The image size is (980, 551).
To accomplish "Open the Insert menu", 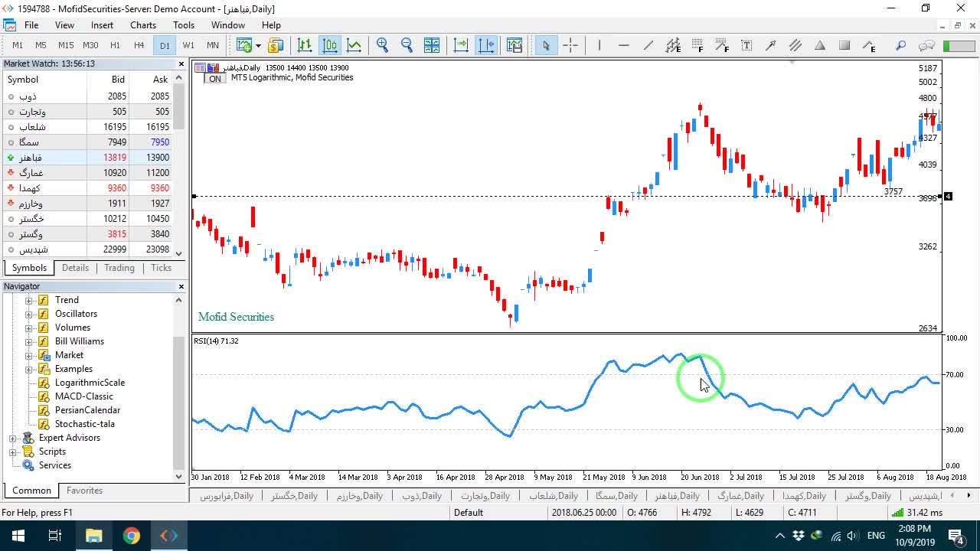I will pyautogui.click(x=102, y=25).
